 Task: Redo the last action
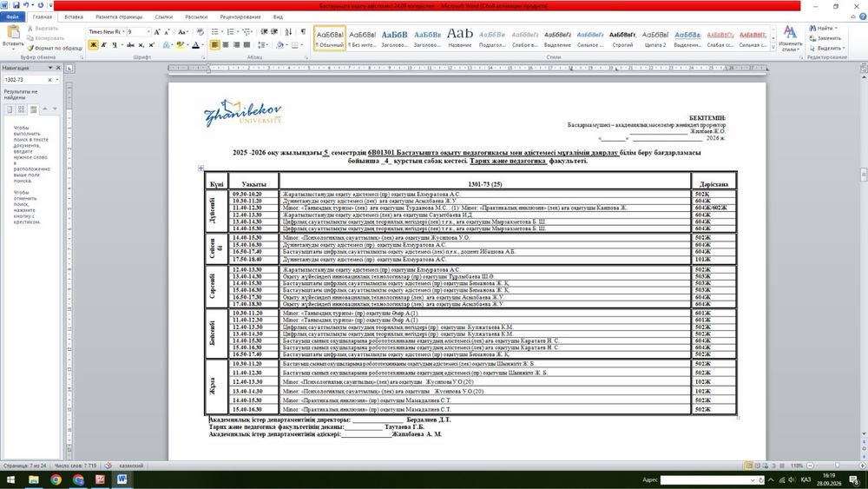41,5
